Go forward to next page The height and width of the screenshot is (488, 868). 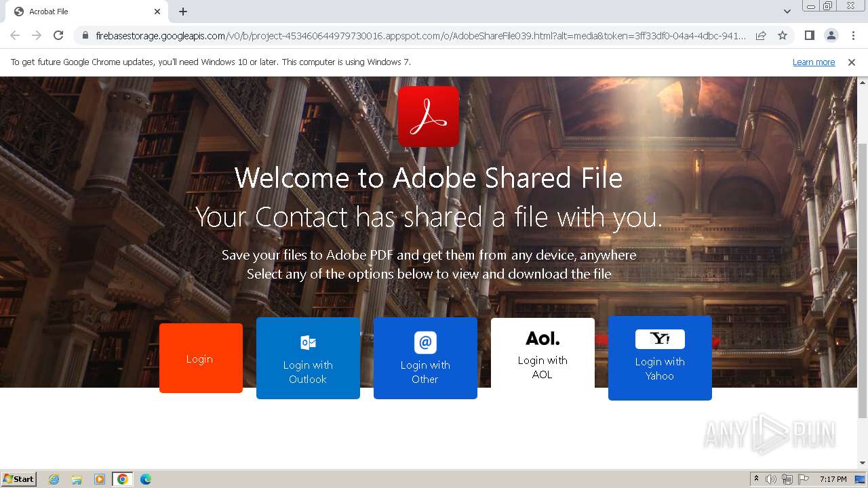[37, 35]
